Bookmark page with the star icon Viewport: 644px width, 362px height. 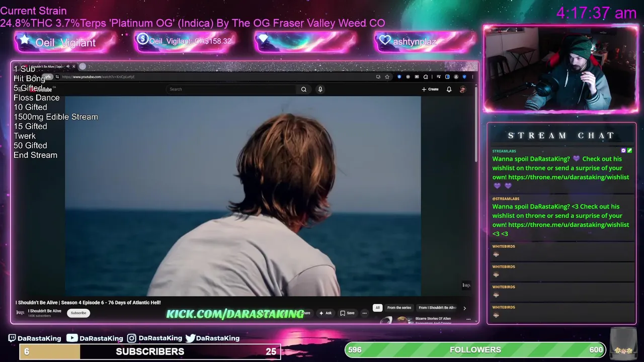click(x=387, y=77)
